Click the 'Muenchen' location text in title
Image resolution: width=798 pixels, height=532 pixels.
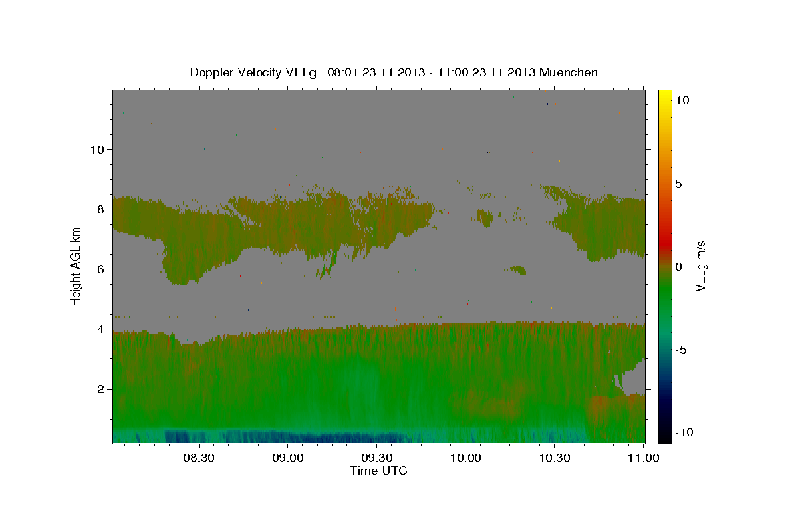(569, 72)
